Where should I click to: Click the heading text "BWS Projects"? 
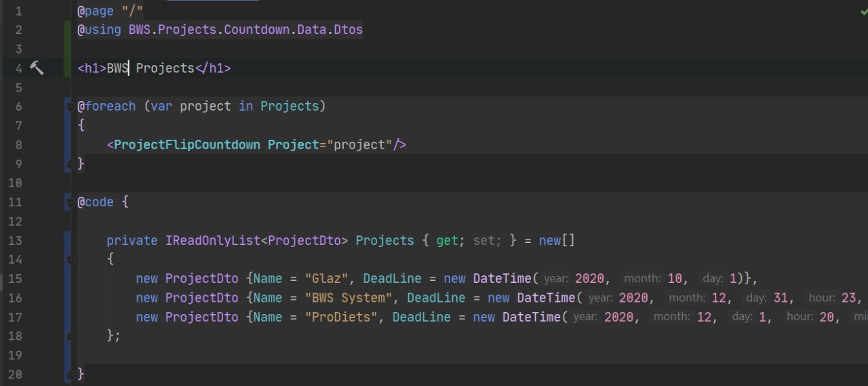(x=151, y=68)
